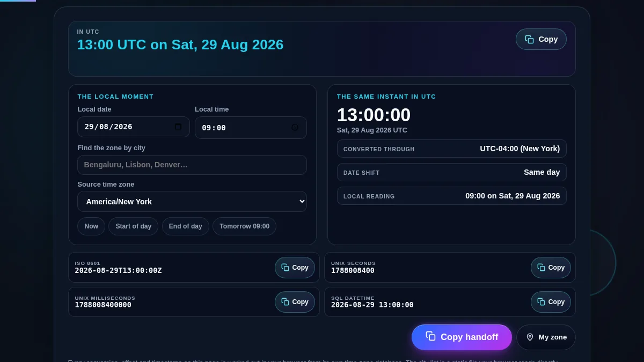
Task: Click the clock icon in Local time
Action: [295, 128]
